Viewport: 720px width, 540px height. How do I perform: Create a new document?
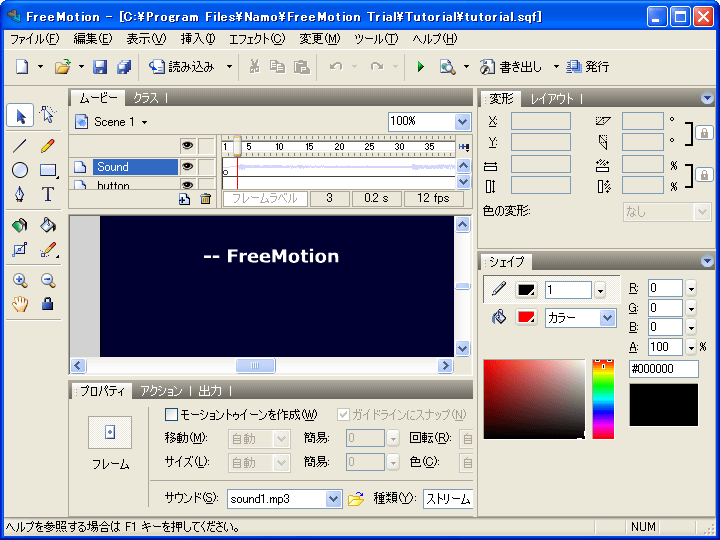coord(22,67)
